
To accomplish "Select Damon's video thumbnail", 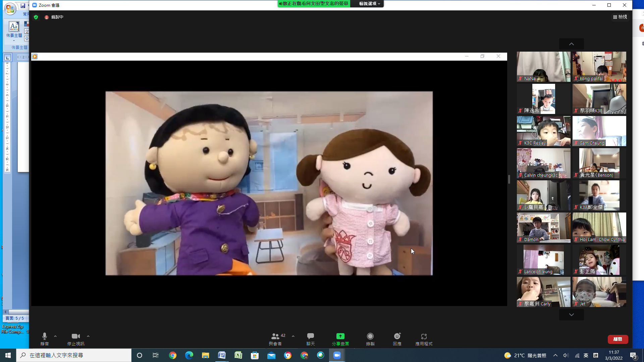I will click(x=543, y=227).
